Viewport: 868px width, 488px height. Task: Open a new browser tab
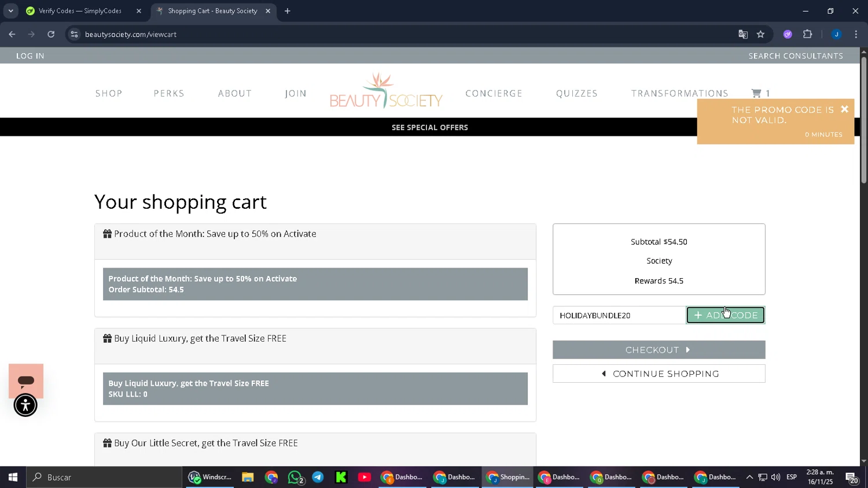pos(288,11)
